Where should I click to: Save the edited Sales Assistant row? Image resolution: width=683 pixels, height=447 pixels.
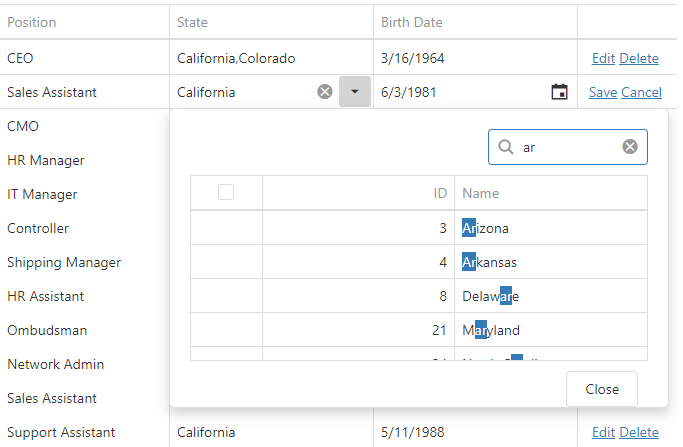click(x=603, y=92)
